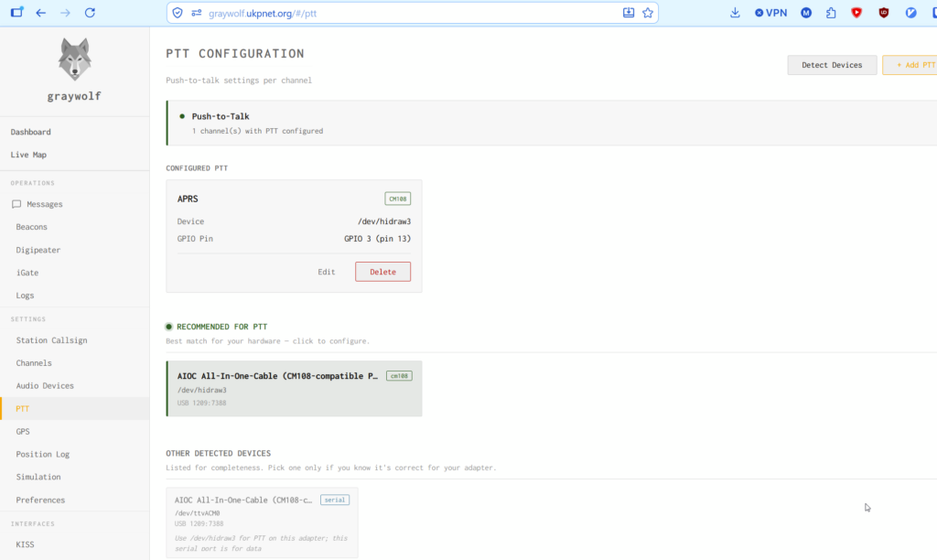
Task: Click the shield icon in the address bar
Action: coord(178,13)
